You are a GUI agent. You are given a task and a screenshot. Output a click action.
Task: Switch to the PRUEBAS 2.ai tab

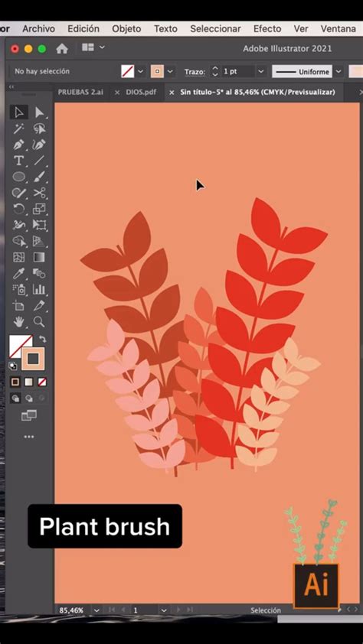click(x=80, y=92)
